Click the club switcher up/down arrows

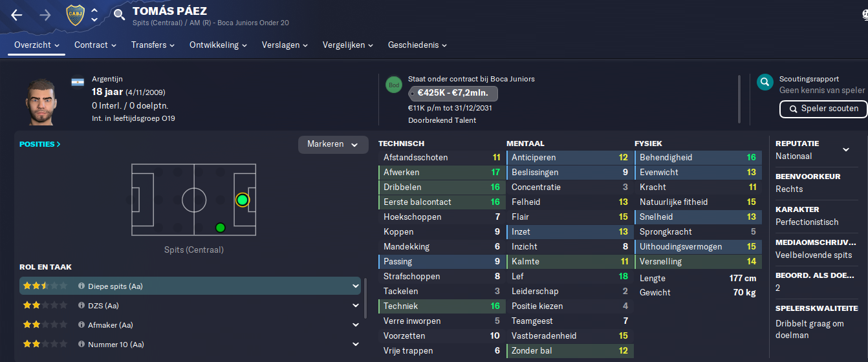94,15
